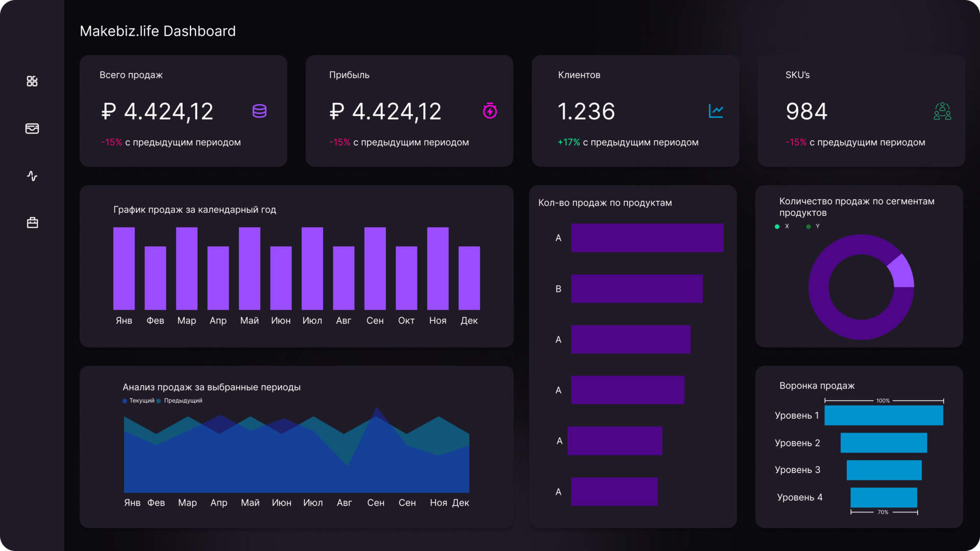Click the green users group icon

point(942,111)
